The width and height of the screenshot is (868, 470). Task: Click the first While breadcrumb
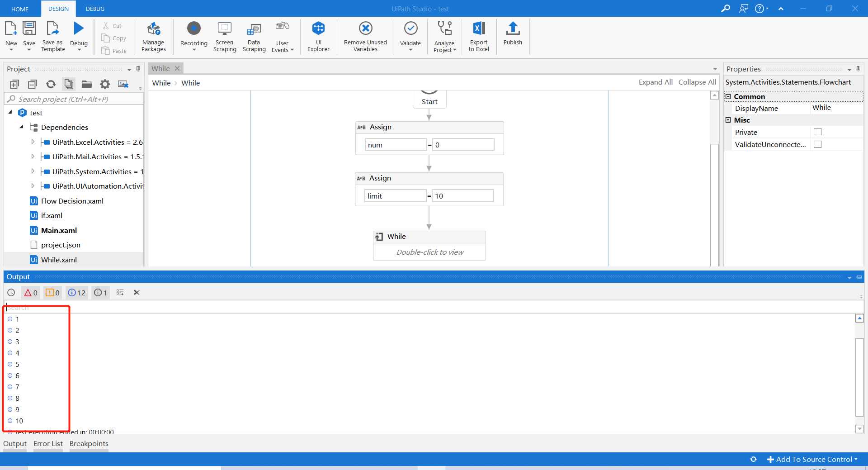pos(161,83)
